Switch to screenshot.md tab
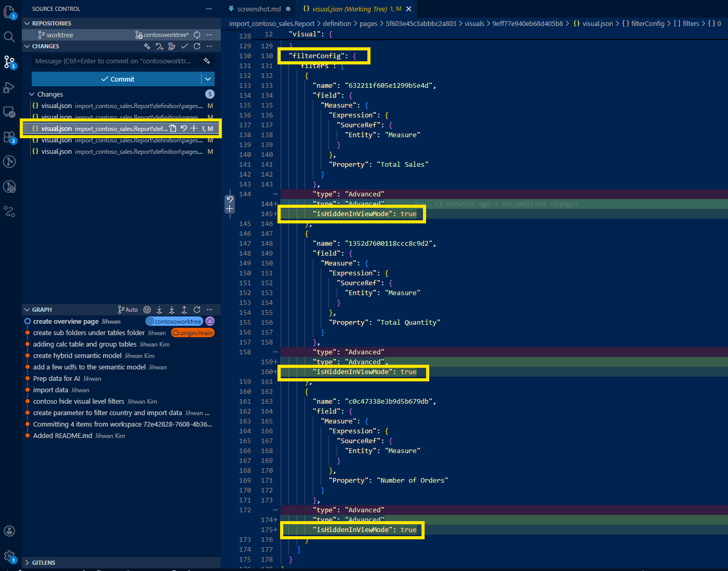This screenshot has width=728, height=571. coord(259,9)
